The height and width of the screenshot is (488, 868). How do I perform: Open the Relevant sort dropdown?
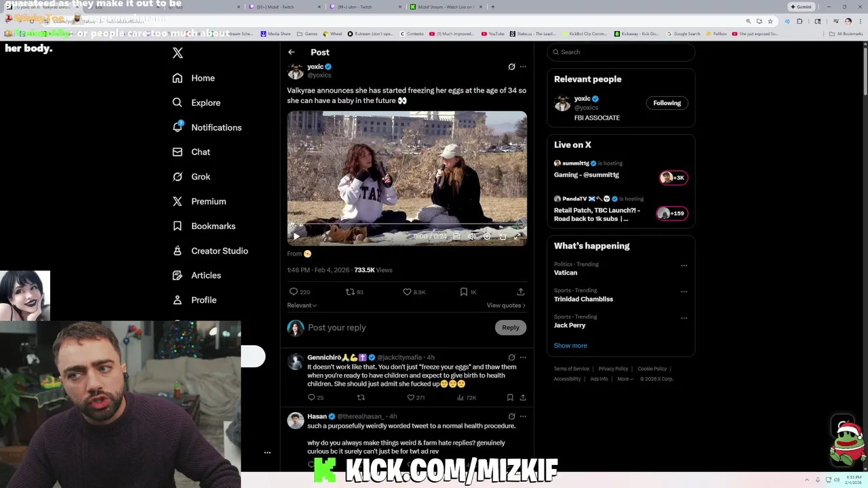tap(302, 305)
